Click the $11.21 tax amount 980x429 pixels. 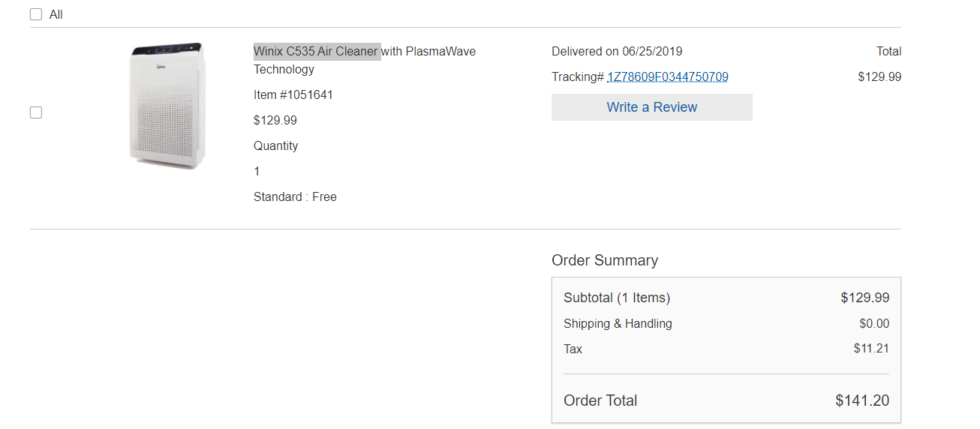click(871, 349)
